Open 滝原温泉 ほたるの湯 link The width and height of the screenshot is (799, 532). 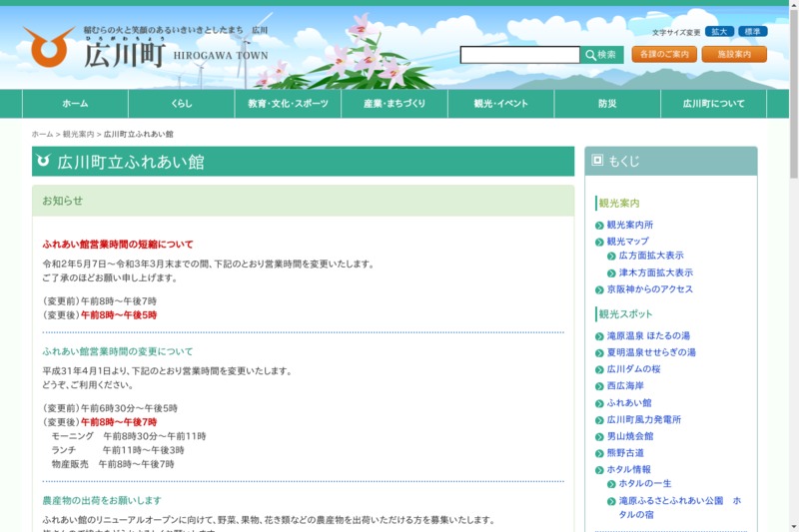[648, 336]
